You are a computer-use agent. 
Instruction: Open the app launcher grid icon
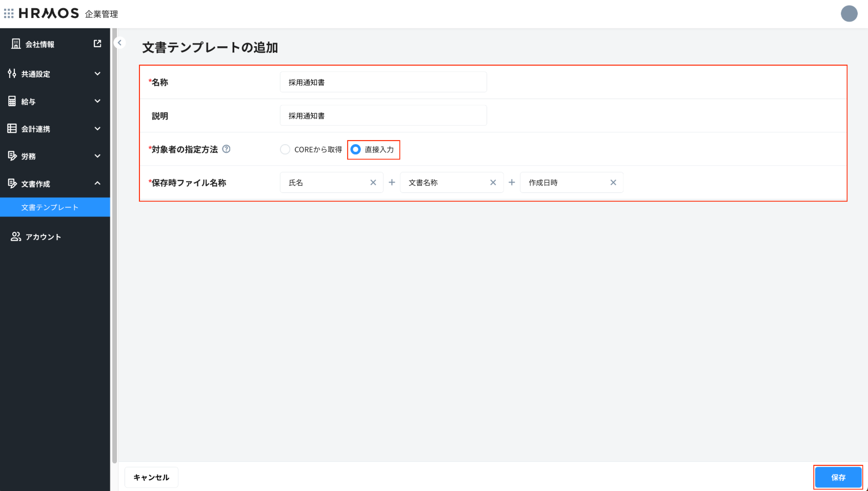pos(9,13)
